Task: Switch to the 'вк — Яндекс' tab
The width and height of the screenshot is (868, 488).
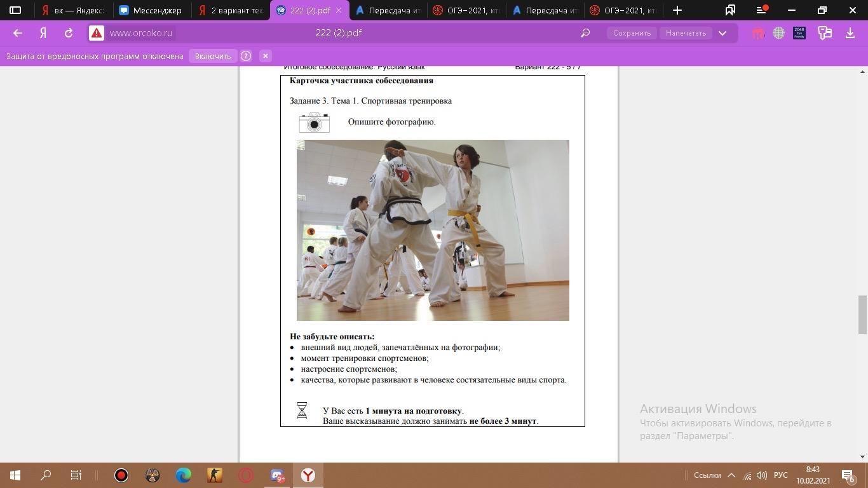Action: click(x=73, y=10)
